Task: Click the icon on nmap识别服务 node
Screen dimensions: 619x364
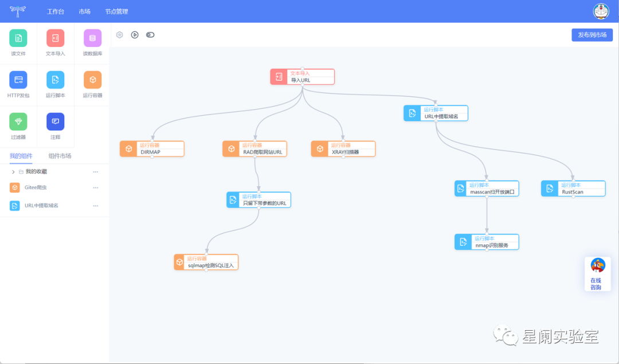Action: (464, 242)
